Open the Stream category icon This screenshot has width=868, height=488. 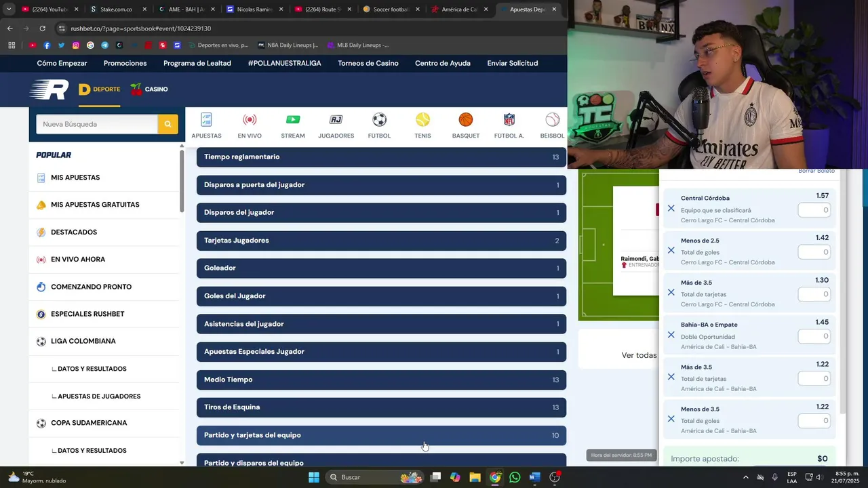point(293,120)
